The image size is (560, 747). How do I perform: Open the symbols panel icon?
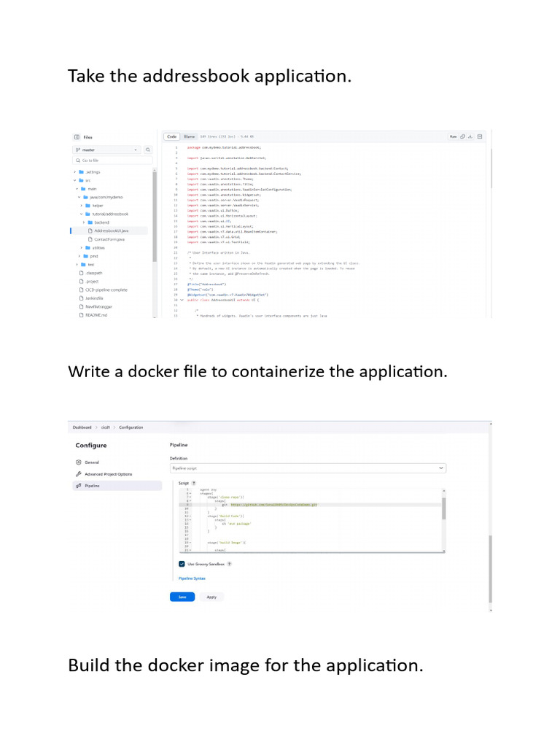[480, 136]
